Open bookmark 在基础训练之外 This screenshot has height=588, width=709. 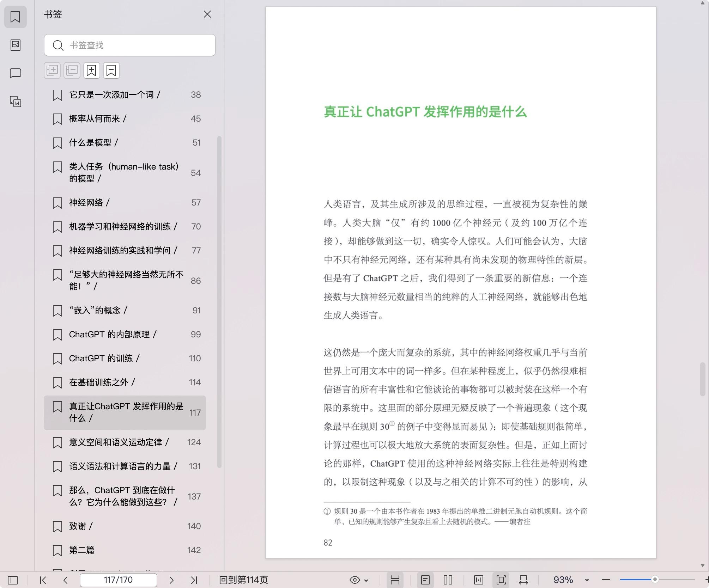125,382
